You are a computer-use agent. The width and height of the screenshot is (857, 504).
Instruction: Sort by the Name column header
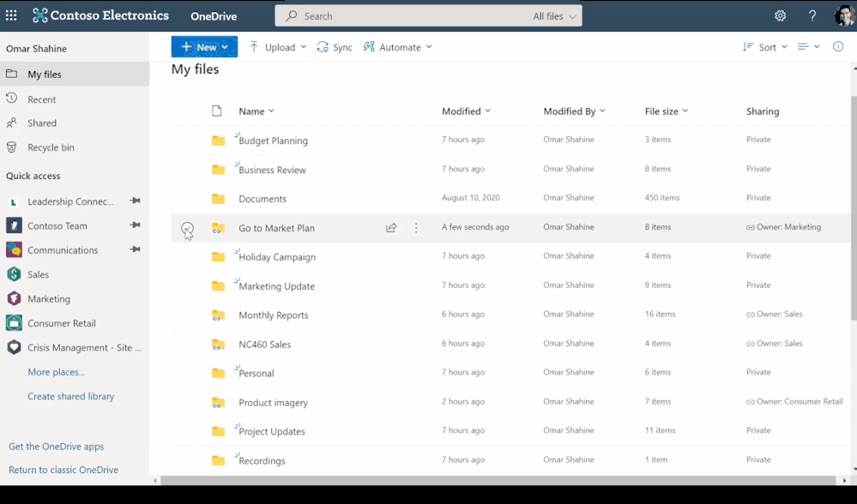(x=256, y=111)
